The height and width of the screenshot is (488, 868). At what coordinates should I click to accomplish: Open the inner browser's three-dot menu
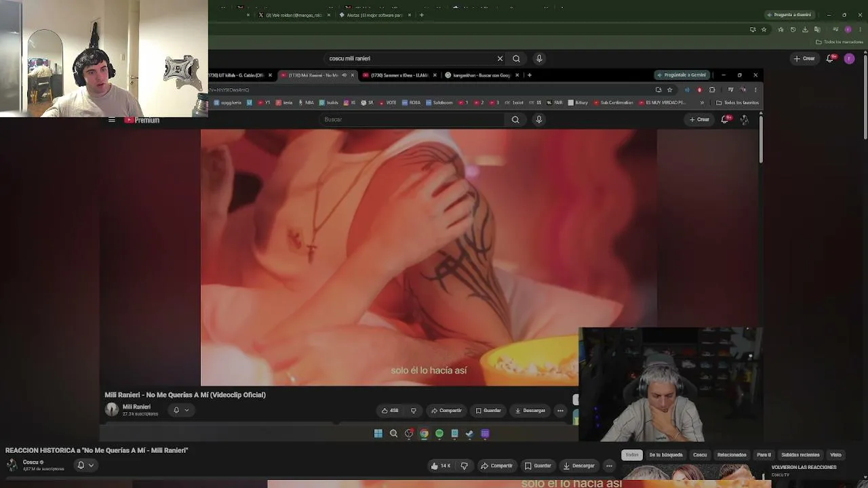point(755,89)
